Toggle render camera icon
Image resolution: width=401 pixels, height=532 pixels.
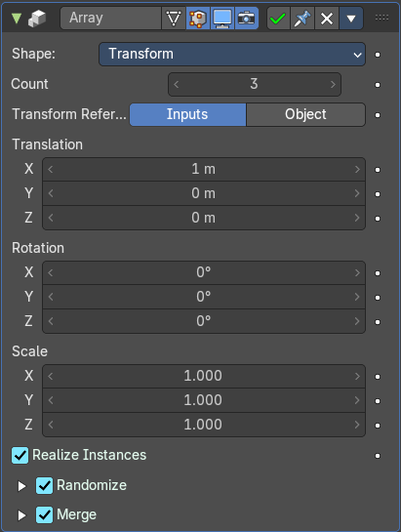point(247,18)
